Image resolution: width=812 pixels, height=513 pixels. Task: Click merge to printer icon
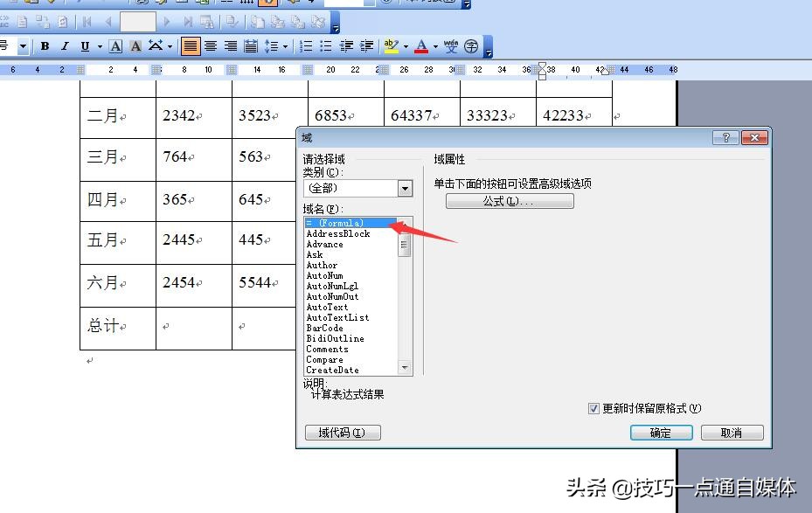pos(278,22)
